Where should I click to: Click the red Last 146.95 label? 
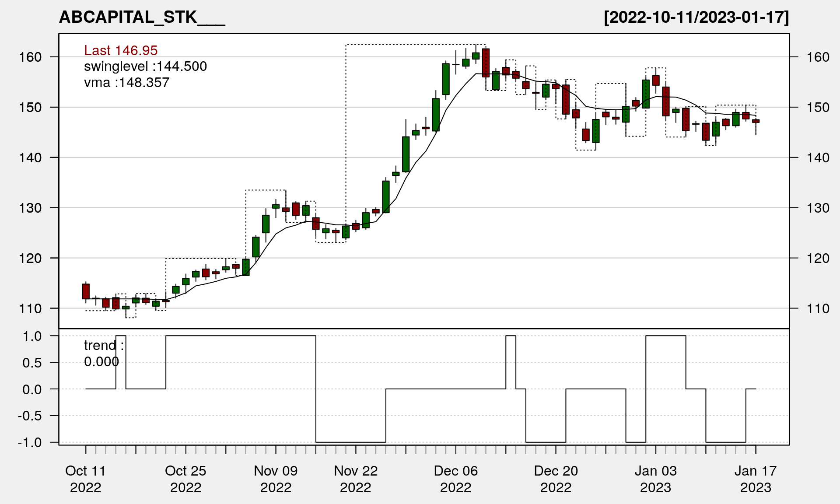121,50
